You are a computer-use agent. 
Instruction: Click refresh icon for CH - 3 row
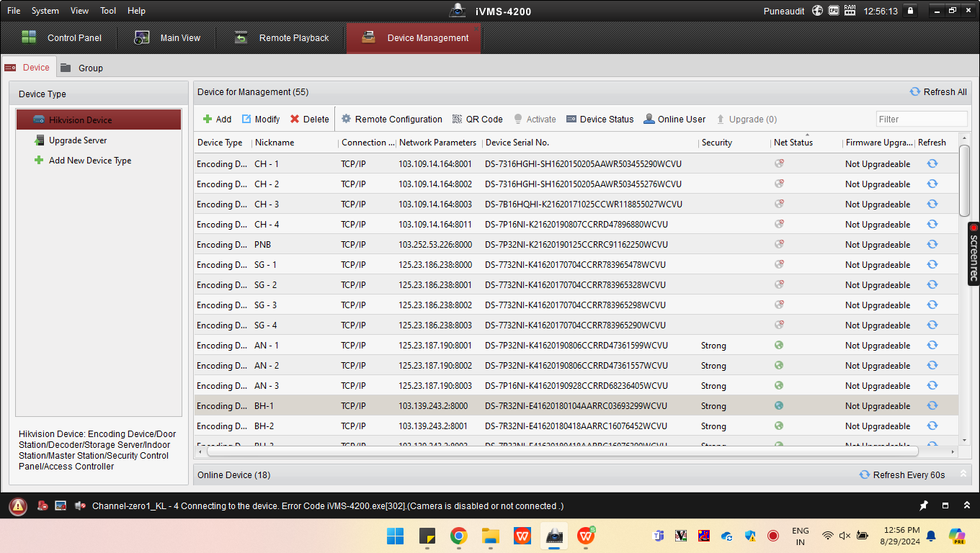coord(932,204)
